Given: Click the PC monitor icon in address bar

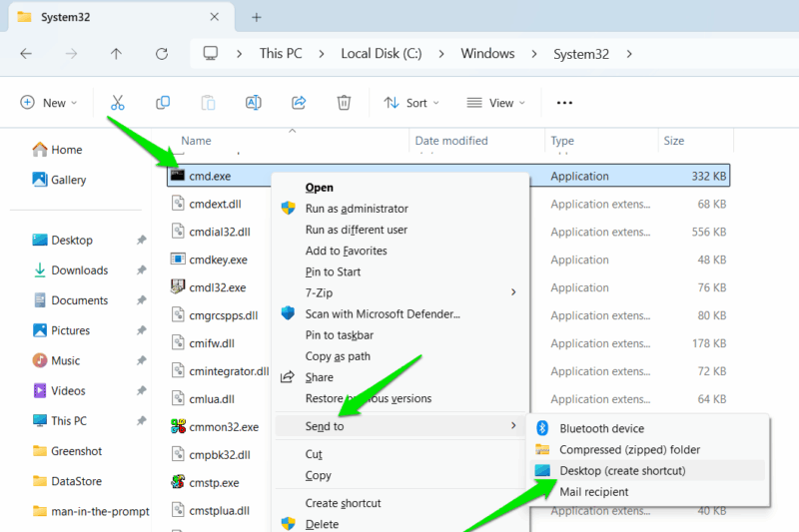Looking at the screenshot, I should (211, 54).
